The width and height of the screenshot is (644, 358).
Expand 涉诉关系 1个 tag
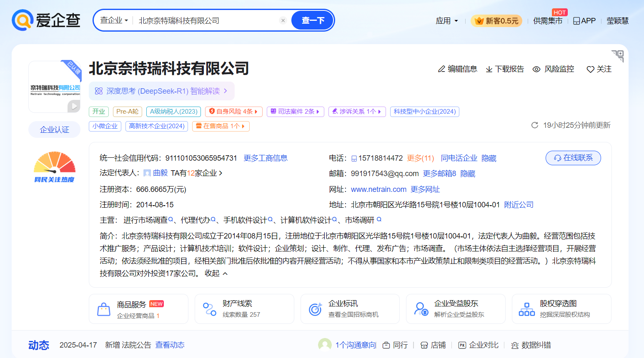[x=357, y=112]
